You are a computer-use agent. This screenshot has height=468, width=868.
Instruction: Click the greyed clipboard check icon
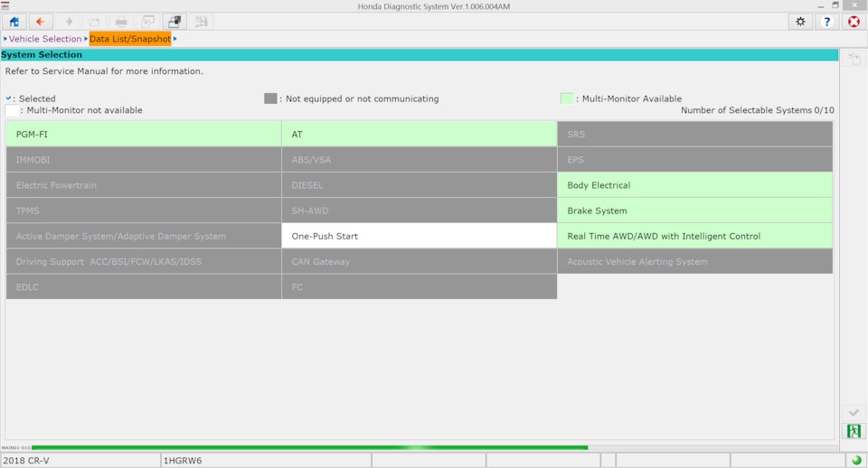click(x=854, y=58)
